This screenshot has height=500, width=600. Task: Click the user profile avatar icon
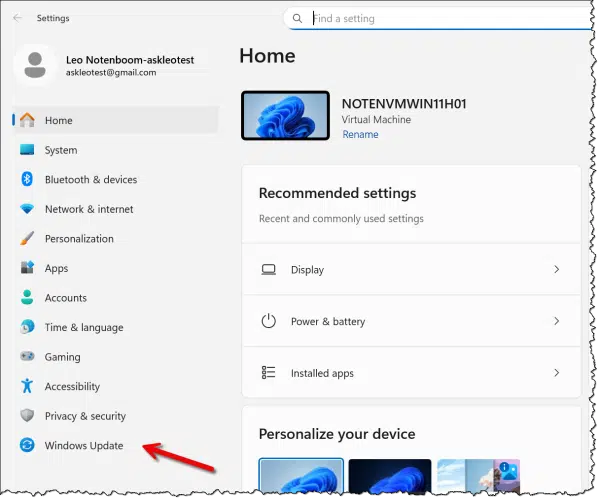coord(35,65)
